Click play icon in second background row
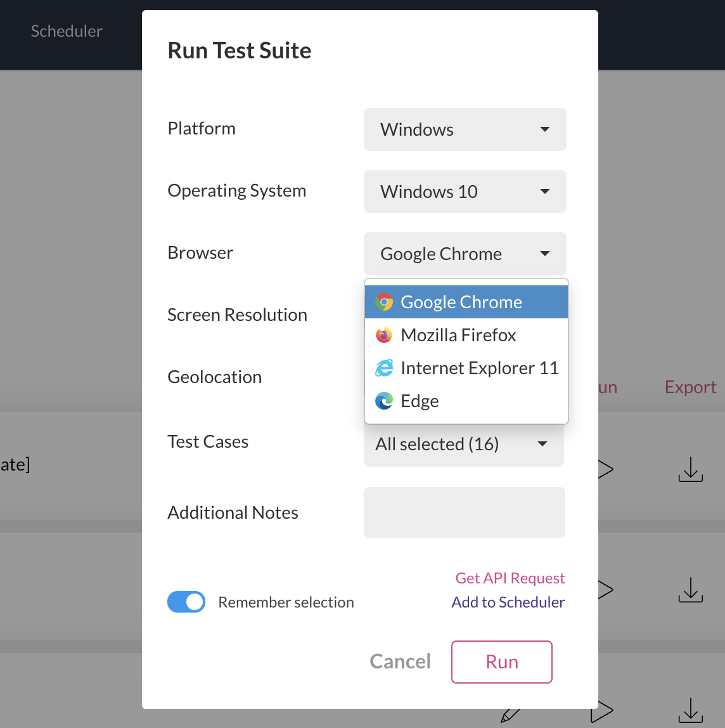 coord(605,590)
